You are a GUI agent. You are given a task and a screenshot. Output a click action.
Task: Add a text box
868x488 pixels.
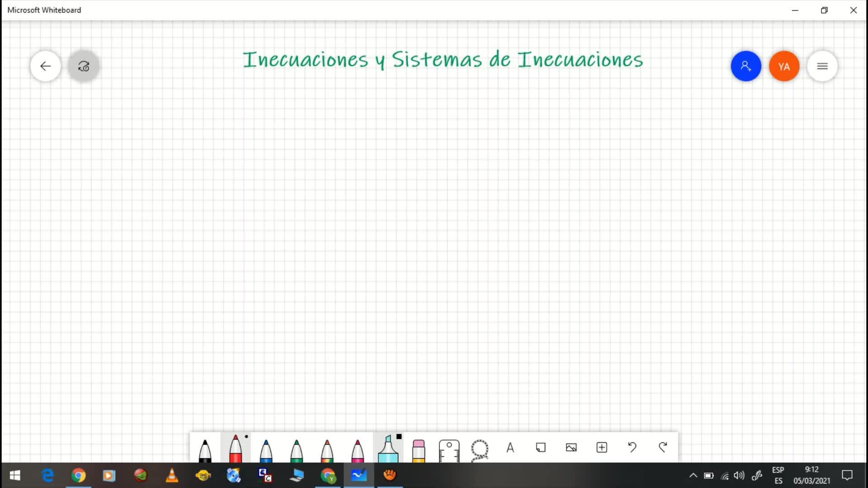pos(510,447)
